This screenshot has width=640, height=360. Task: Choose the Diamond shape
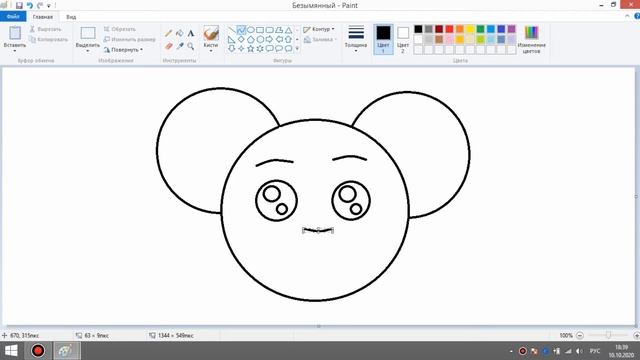click(241, 39)
